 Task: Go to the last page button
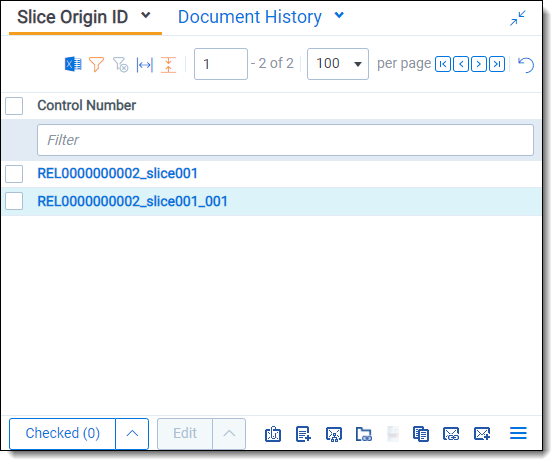(497, 64)
